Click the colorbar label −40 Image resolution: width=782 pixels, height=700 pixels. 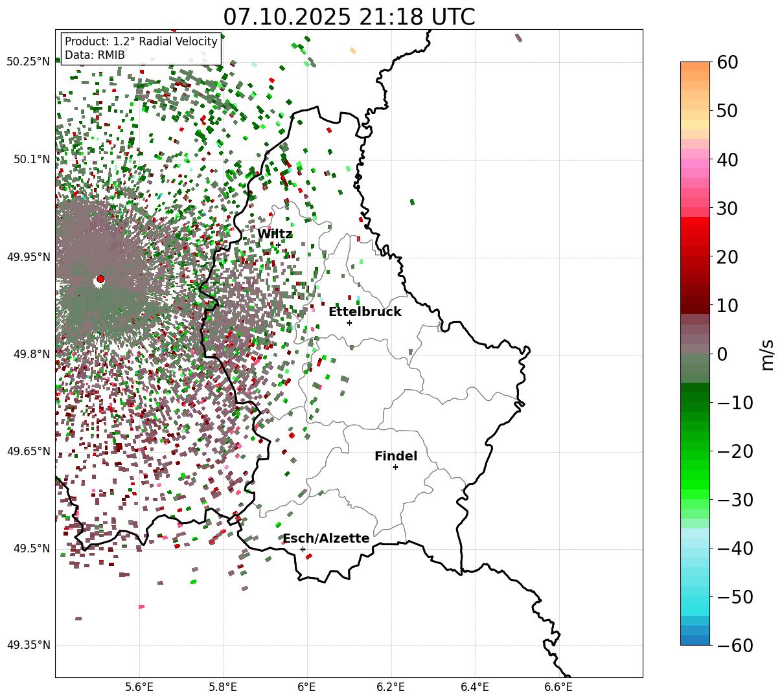735,548
